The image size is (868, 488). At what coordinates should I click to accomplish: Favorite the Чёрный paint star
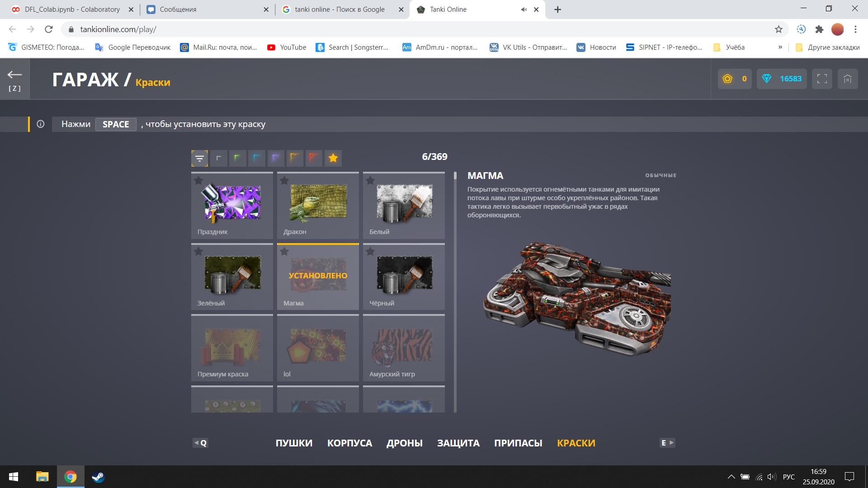[370, 252]
